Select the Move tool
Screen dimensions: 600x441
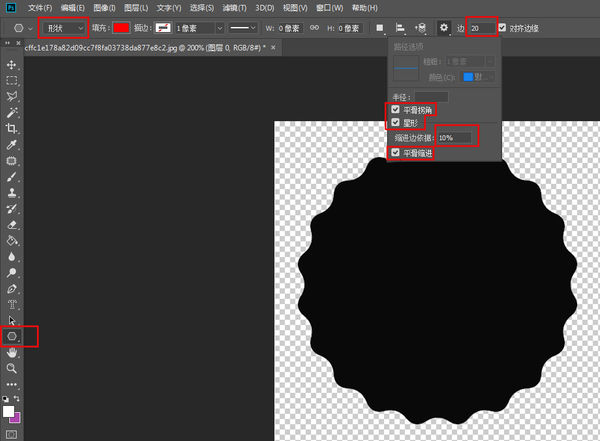[11, 64]
